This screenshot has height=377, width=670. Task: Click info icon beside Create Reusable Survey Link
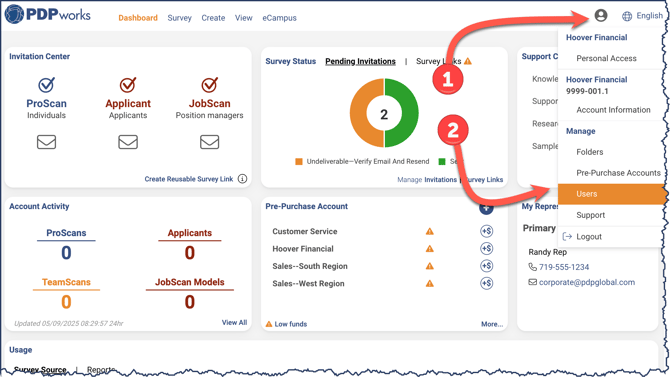pyautogui.click(x=242, y=179)
